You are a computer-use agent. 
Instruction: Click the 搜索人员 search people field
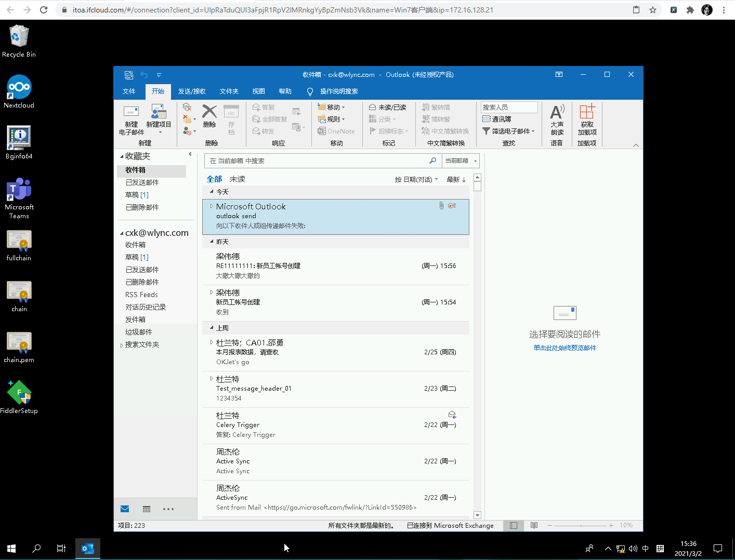[x=509, y=107]
